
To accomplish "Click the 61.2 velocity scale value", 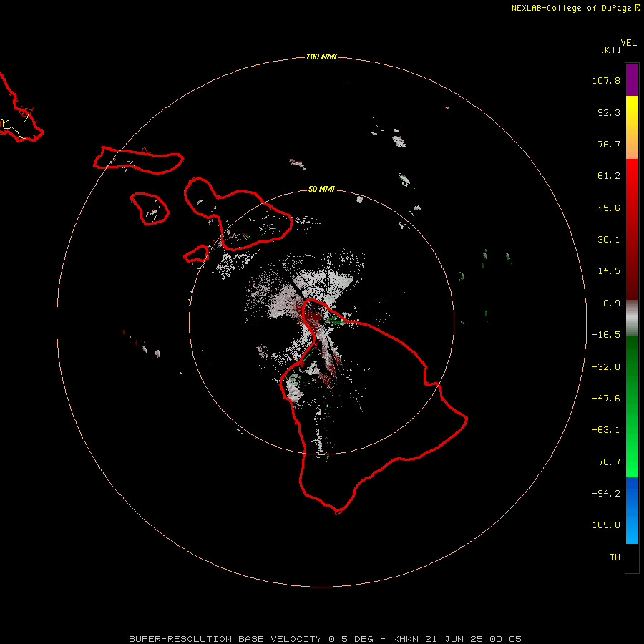I will coord(609,176).
